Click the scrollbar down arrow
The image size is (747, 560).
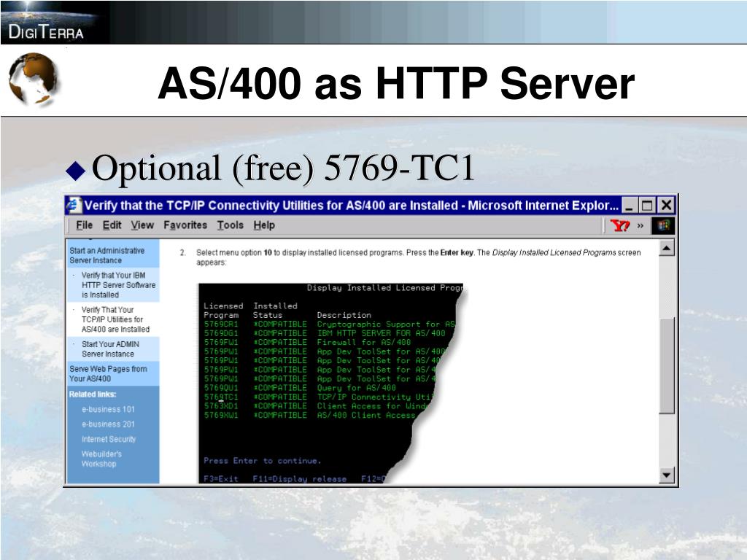[667, 474]
